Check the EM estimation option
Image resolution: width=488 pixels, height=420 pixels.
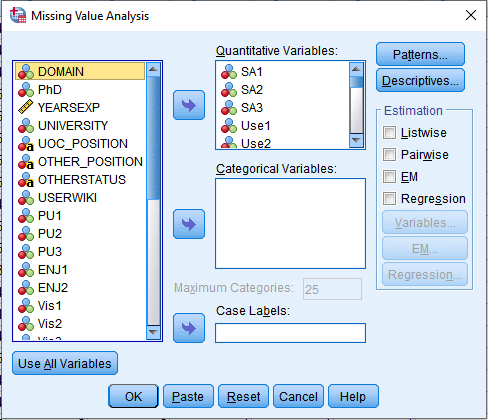point(389,176)
